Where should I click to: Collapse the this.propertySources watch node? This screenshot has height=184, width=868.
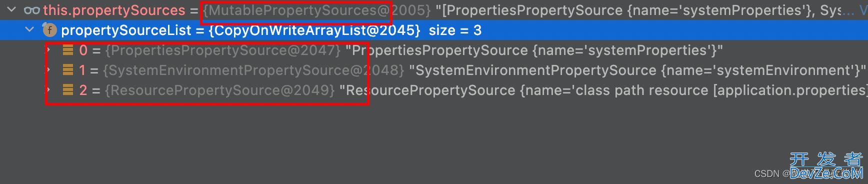(x=12, y=10)
